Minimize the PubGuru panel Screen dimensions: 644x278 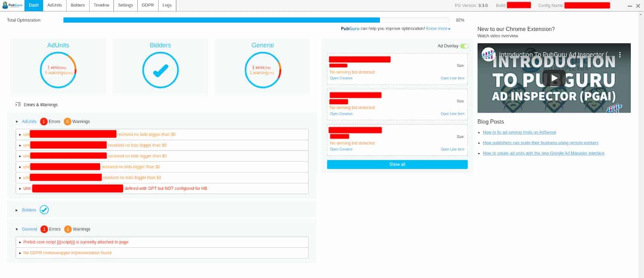coord(630,6)
